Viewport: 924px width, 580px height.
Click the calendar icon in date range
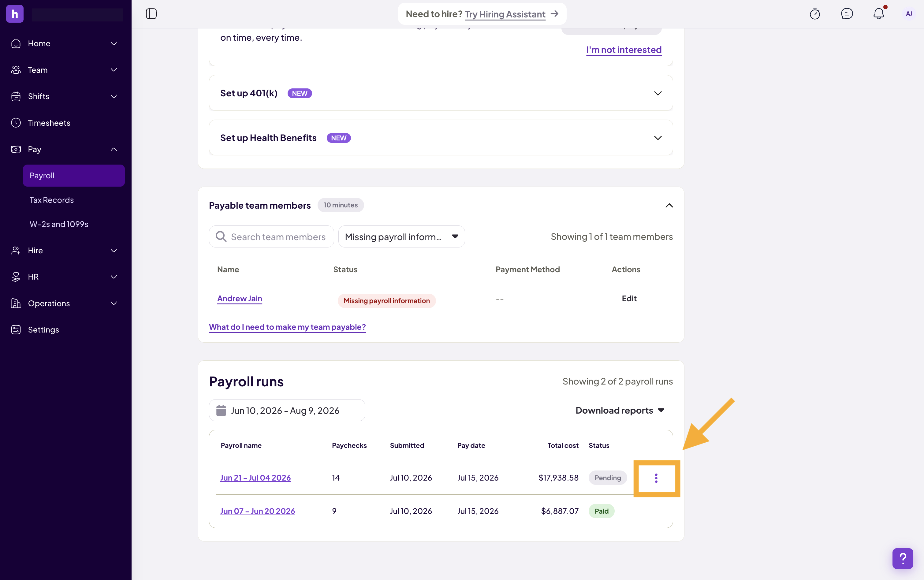(221, 410)
